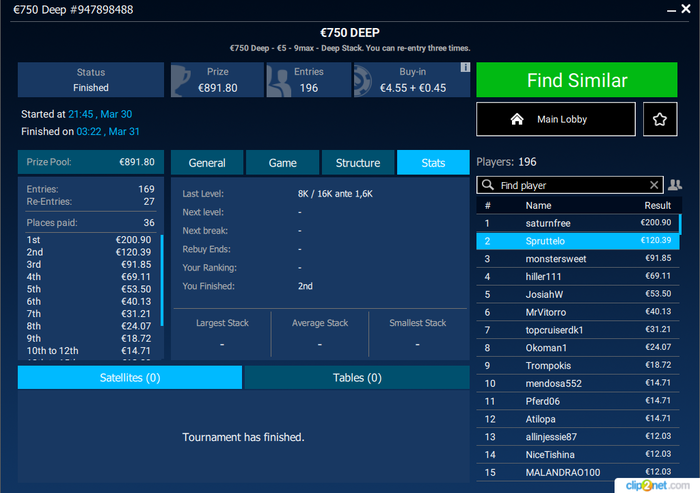Click the Prize Pool €891.80 header
Screen dimensions: 700x493
[91, 162]
